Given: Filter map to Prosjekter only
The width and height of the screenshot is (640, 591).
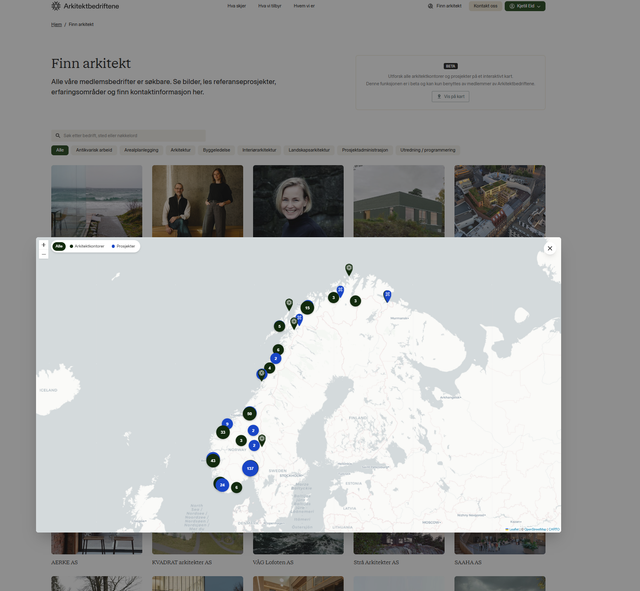Looking at the screenshot, I should (x=123, y=246).
